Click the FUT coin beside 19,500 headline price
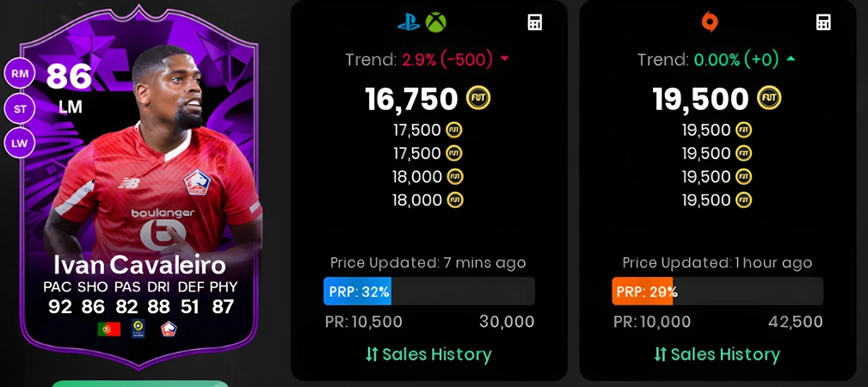This screenshot has height=387, width=868. [769, 99]
